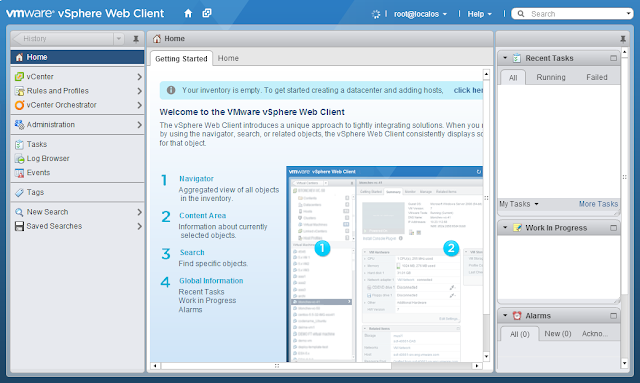Collapse the Recent Tasks panel triangle
The height and width of the screenshot is (383, 640).
click(x=505, y=58)
